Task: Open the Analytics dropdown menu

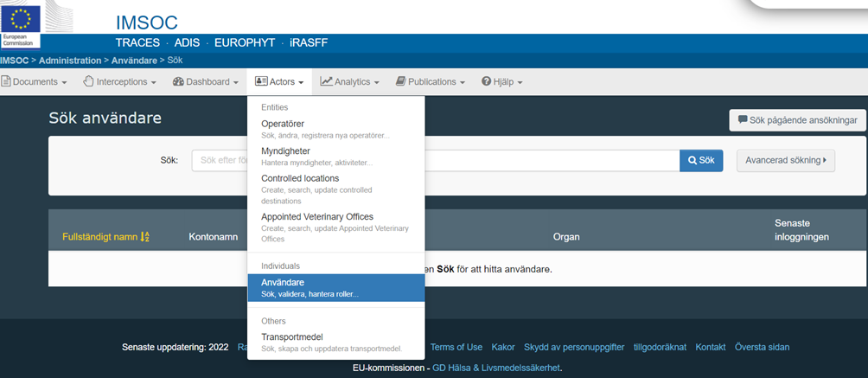Action: (x=349, y=81)
